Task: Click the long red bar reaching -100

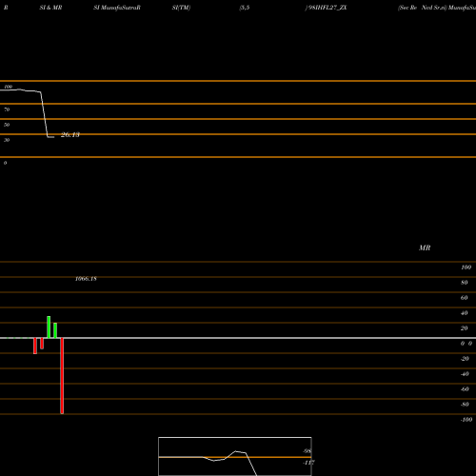Action: pyautogui.click(x=62, y=376)
